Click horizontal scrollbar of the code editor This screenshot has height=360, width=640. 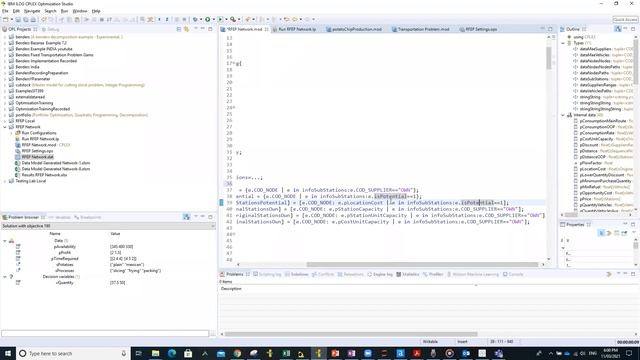click(422, 264)
